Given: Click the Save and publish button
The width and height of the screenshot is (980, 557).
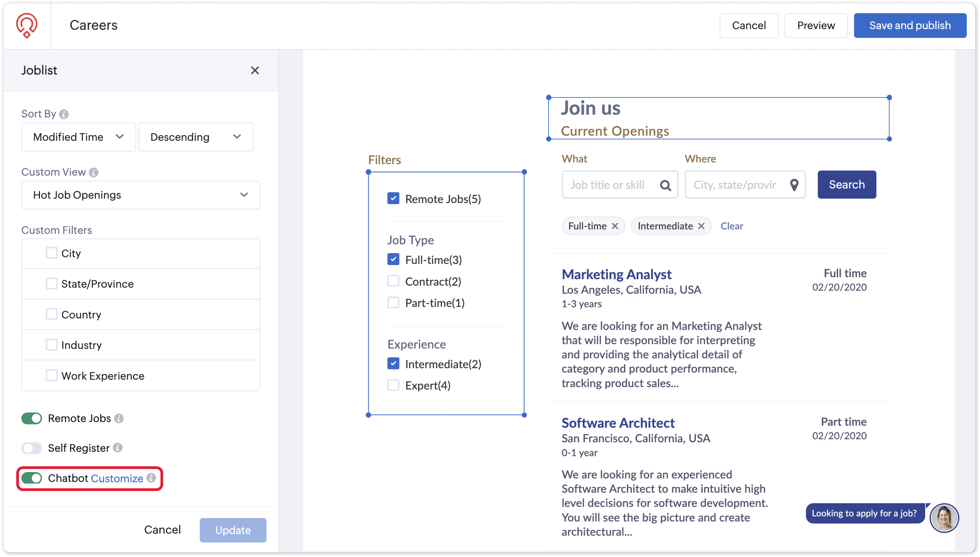Looking at the screenshot, I should [910, 26].
